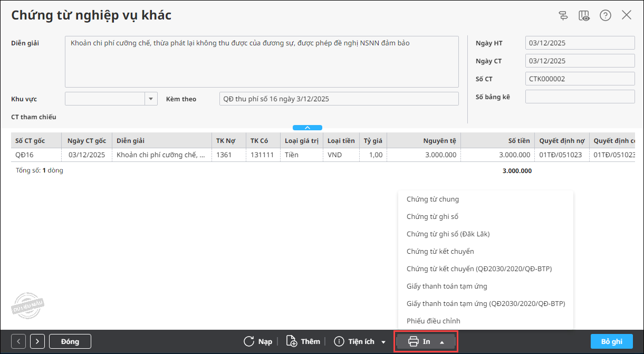Select Chứng từ chung print option
644x354 pixels.
(x=432, y=199)
